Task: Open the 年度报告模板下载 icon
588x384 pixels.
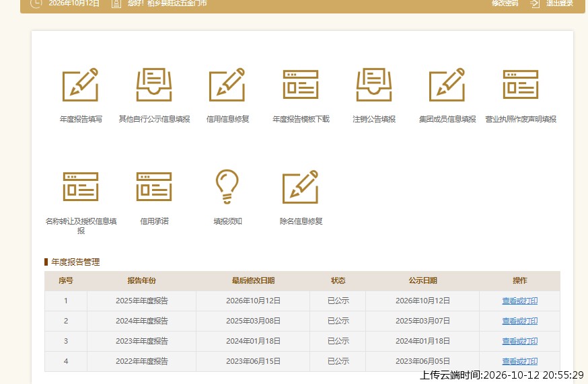Action: point(301,85)
